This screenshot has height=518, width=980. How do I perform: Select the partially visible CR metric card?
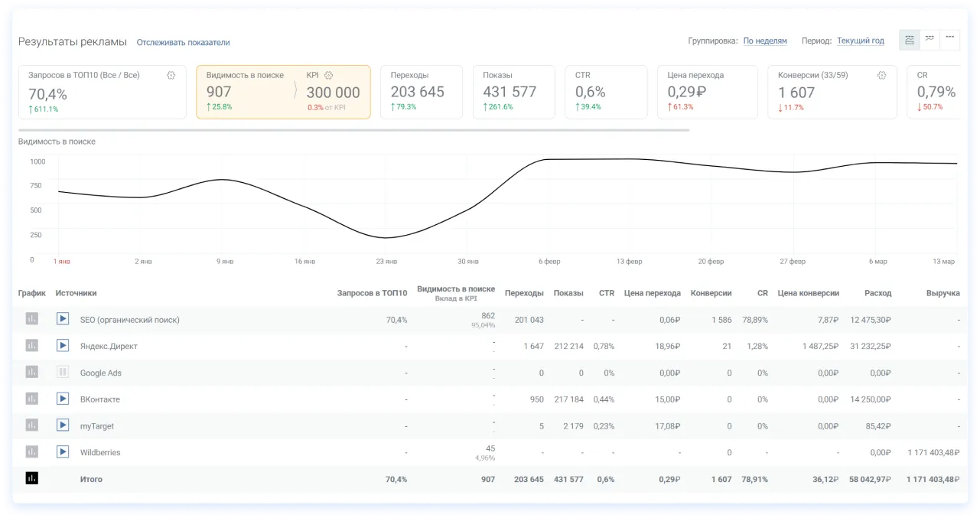coord(934,92)
